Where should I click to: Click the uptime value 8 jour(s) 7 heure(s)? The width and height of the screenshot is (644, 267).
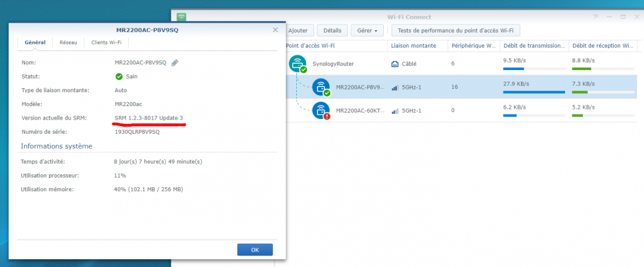[x=158, y=161]
